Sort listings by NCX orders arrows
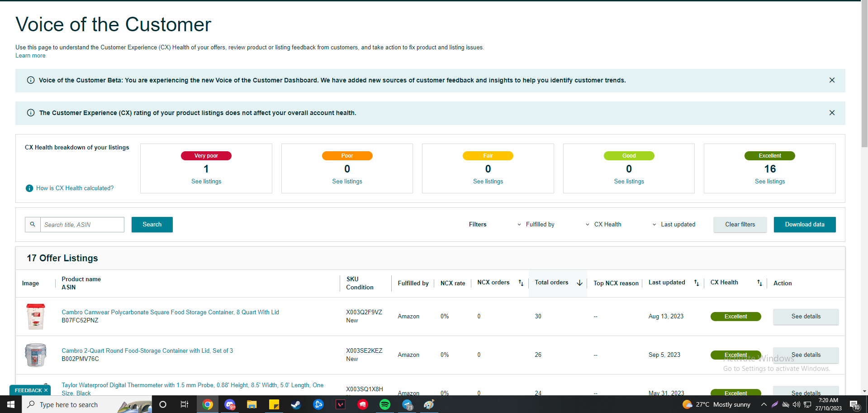This screenshot has width=868, height=413. click(521, 283)
